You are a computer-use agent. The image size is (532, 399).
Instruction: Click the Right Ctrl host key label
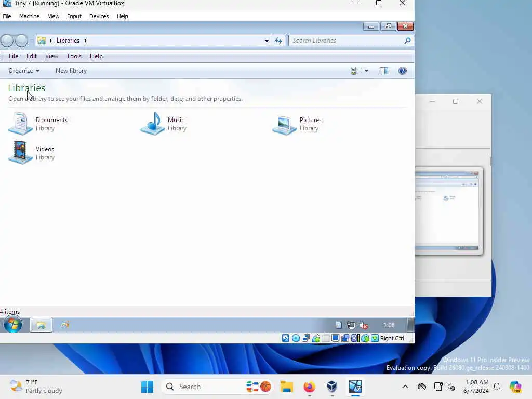(x=392, y=338)
